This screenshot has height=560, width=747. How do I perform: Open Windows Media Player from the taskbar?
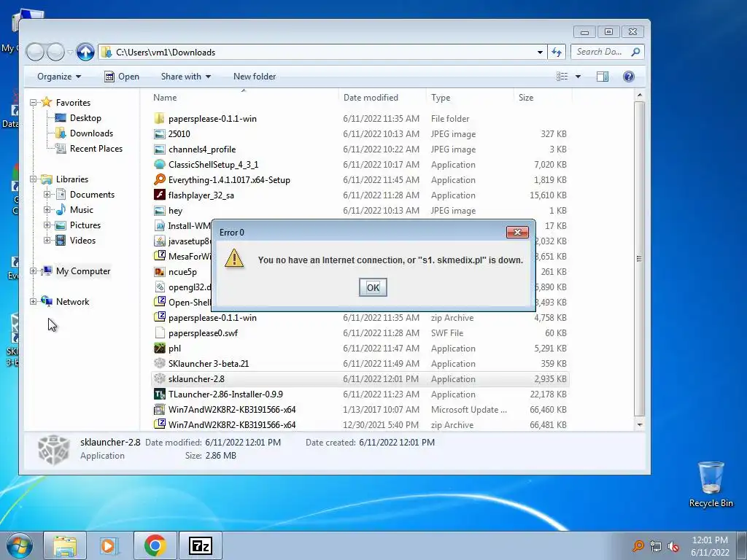109,545
